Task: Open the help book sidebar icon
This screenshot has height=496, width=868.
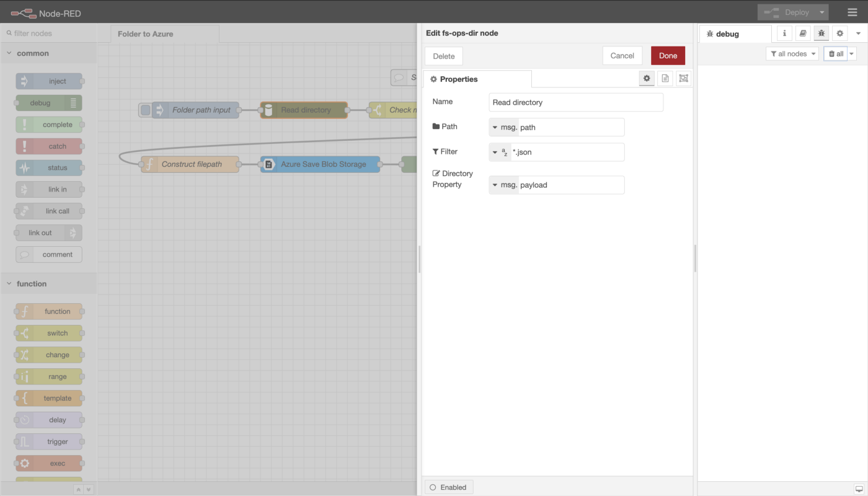Action: coord(803,33)
